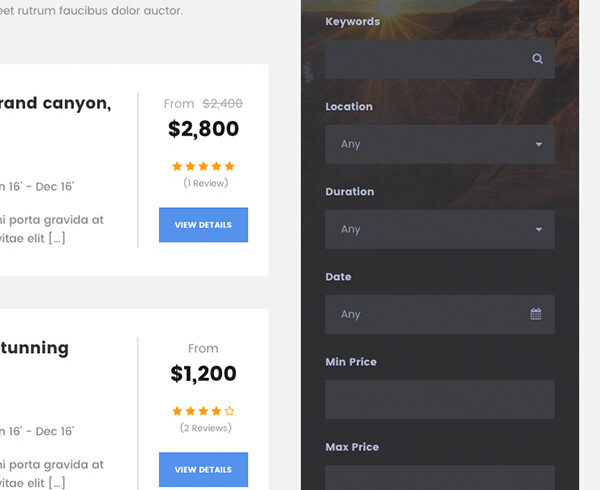The width and height of the screenshot is (600, 490).
Task: Open the Location dropdown showing Any
Action: [430, 144]
